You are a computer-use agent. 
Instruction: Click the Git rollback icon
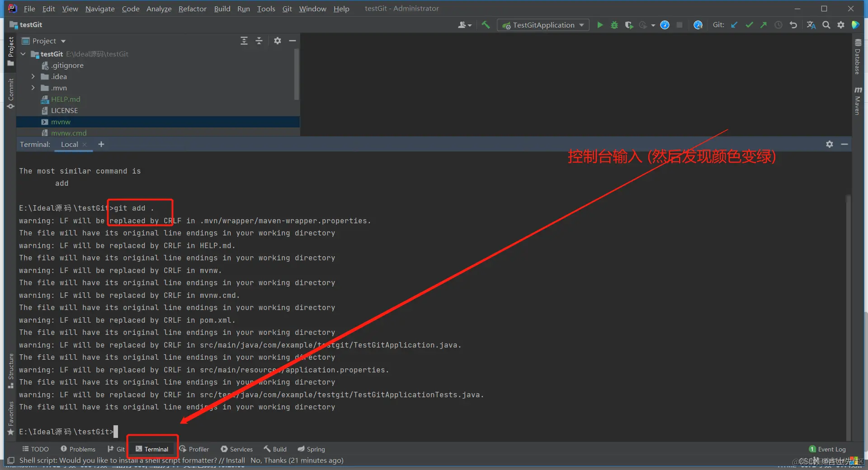point(793,25)
